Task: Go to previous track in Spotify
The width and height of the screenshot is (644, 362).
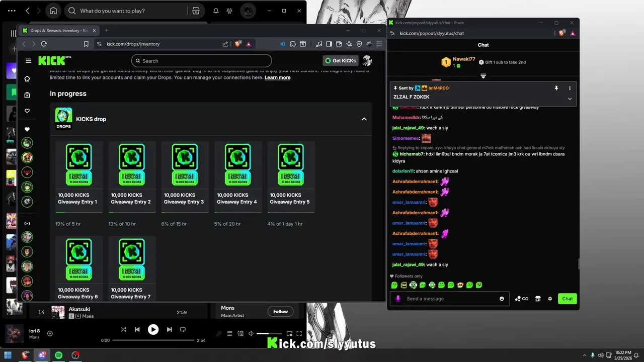Action: pyautogui.click(x=137, y=329)
